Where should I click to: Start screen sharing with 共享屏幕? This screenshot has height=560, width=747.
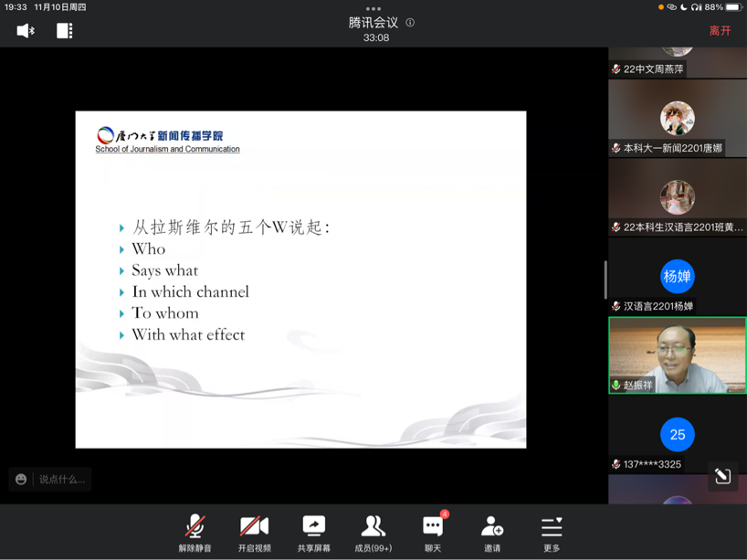[313, 533]
